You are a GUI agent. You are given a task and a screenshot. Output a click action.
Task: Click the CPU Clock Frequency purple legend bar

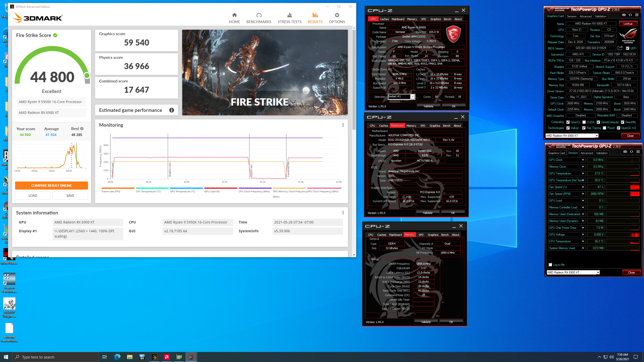pyautogui.click(x=255, y=188)
